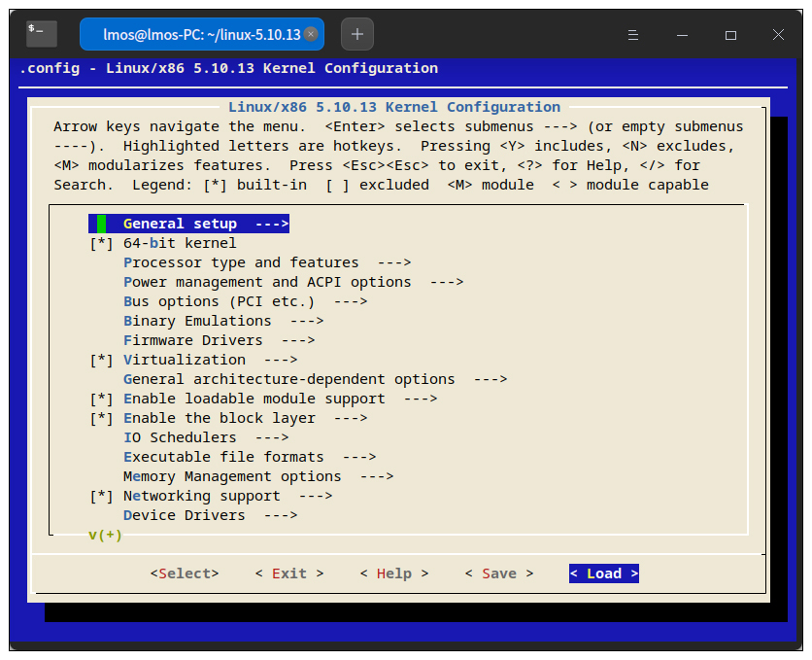Viewport: 812px width, 660px height.
Task: Toggle the Virtualization option checkbox
Action: point(102,360)
